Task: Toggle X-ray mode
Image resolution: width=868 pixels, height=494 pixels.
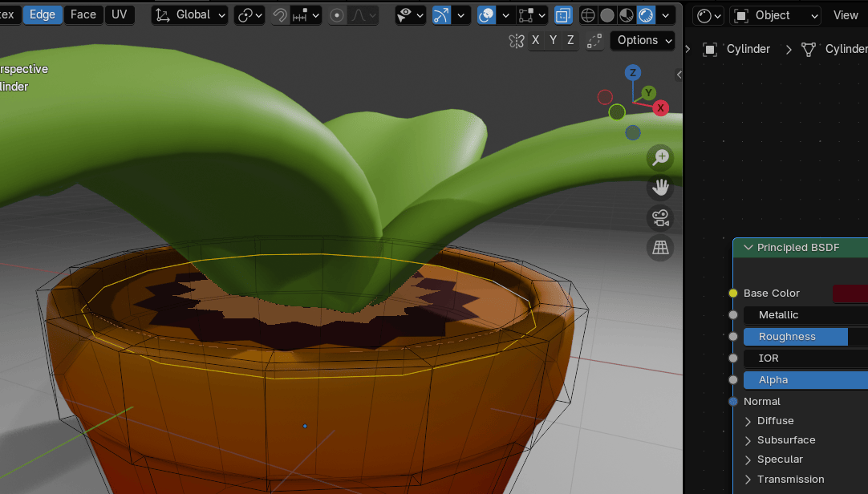Action: click(x=564, y=15)
